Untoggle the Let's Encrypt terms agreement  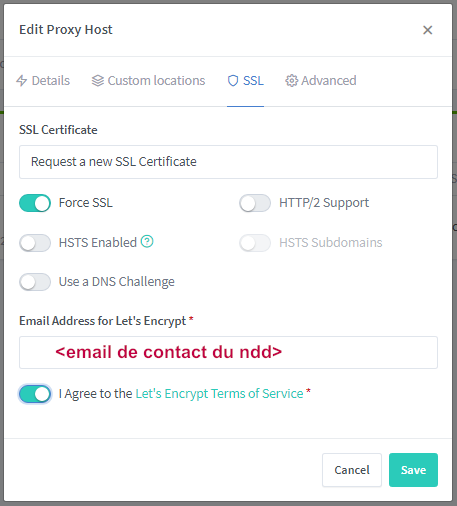(35, 394)
